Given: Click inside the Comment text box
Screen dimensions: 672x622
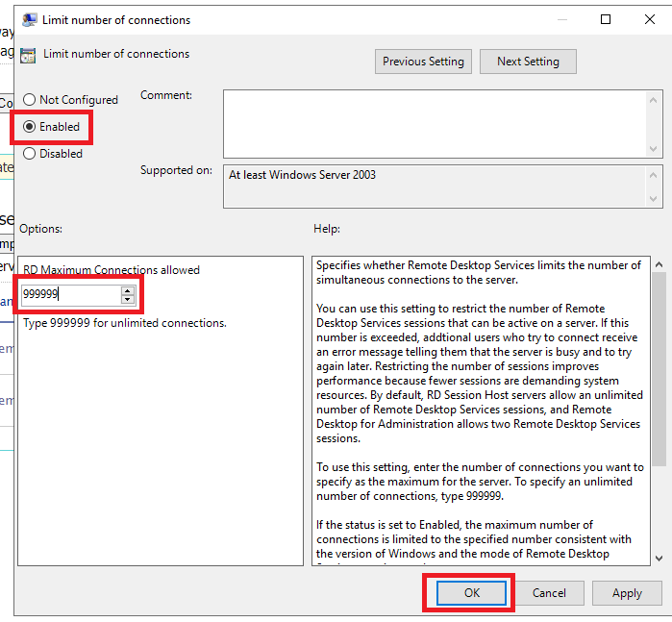Looking at the screenshot, I should pyautogui.click(x=435, y=124).
